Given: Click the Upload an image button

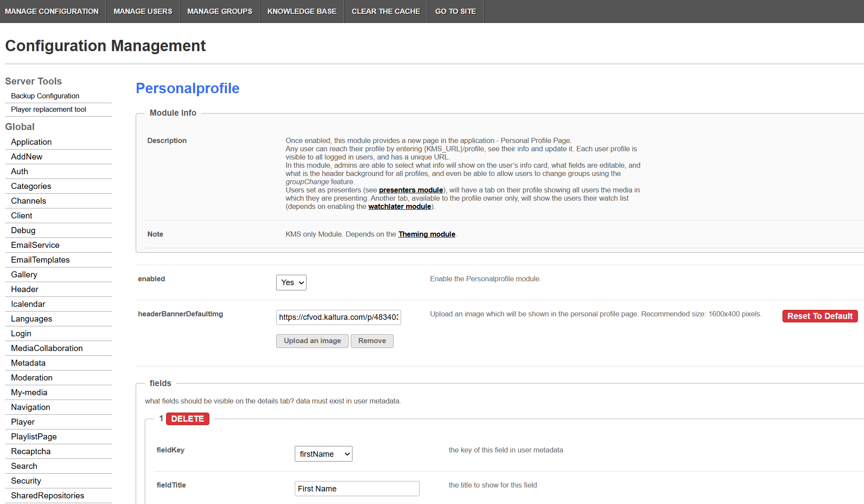Looking at the screenshot, I should tap(312, 341).
